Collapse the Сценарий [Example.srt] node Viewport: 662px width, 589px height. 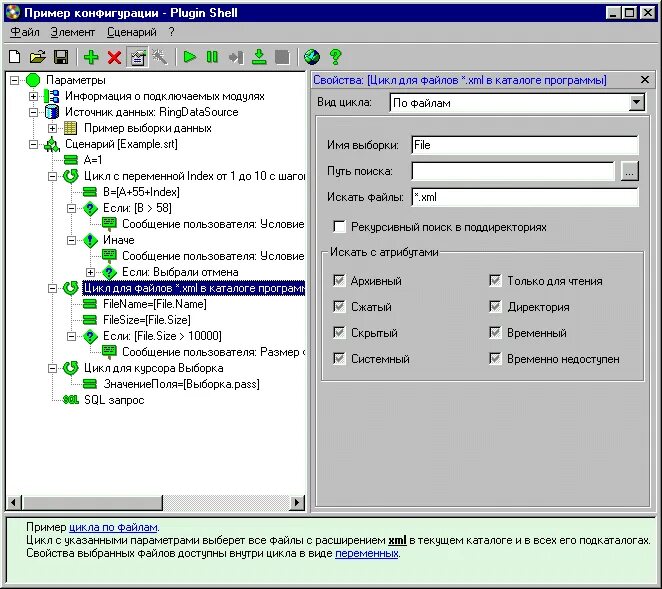point(33,144)
